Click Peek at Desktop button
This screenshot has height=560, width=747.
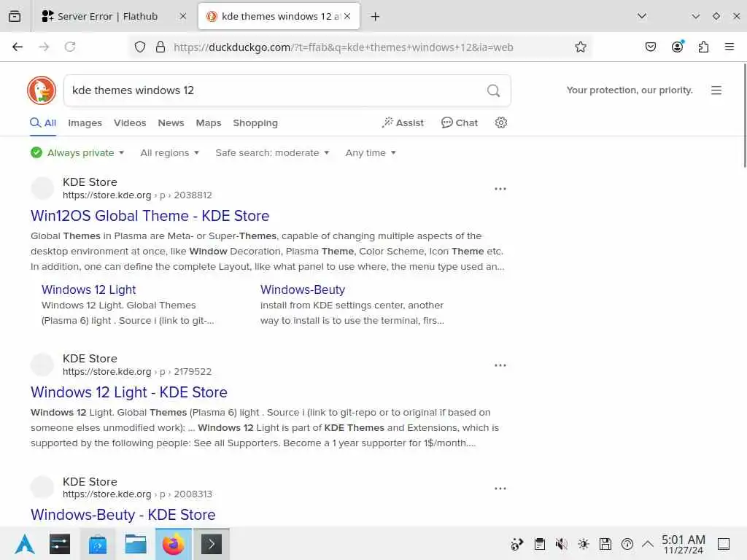point(723,544)
